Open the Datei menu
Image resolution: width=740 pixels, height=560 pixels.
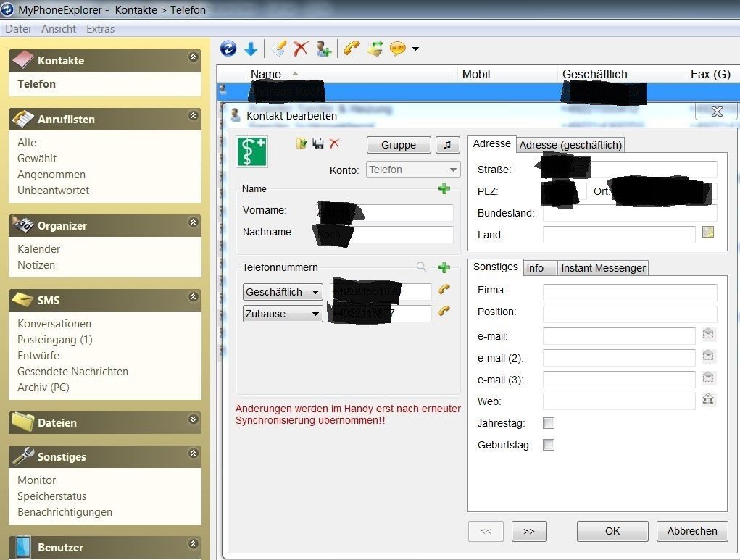tap(18, 29)
